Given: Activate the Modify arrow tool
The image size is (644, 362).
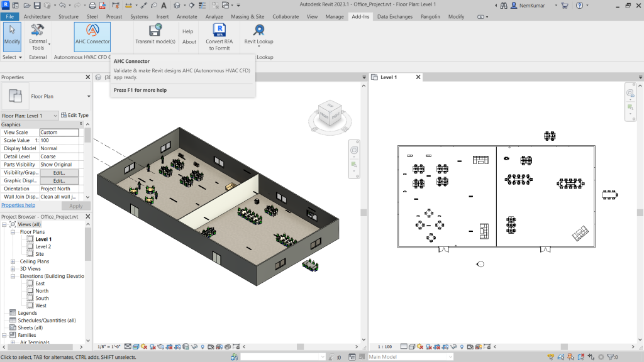Looking at the screenshot, I should [x=12, y=37].
